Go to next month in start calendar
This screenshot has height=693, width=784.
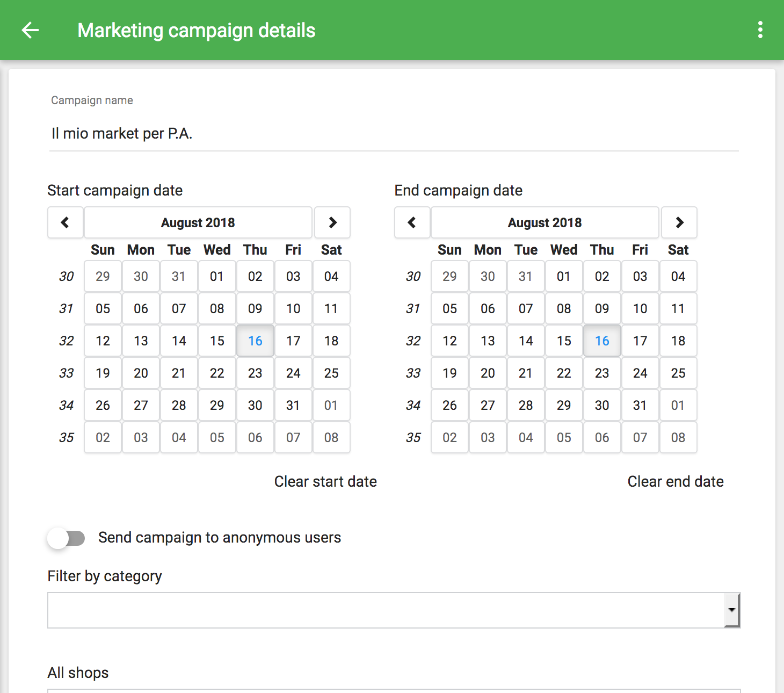tap(332, 222)
